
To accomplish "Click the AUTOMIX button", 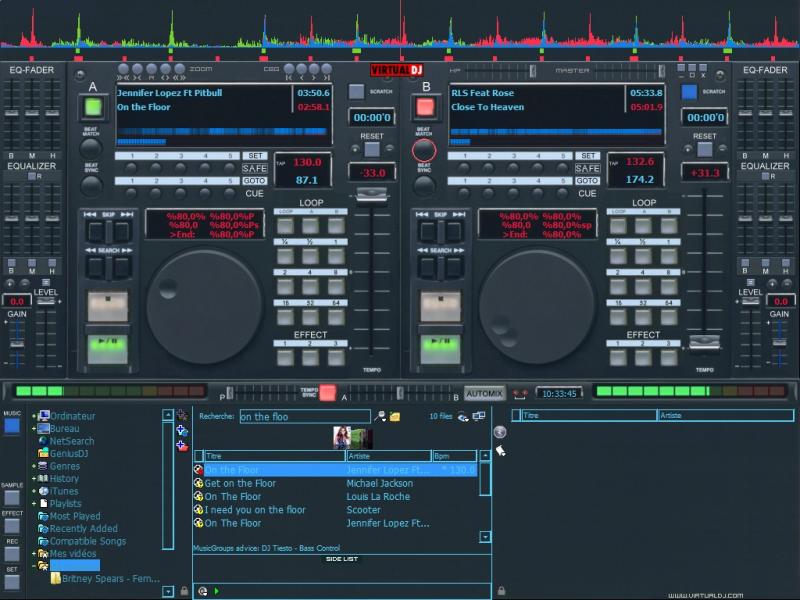I will click(x=484, y=393).
